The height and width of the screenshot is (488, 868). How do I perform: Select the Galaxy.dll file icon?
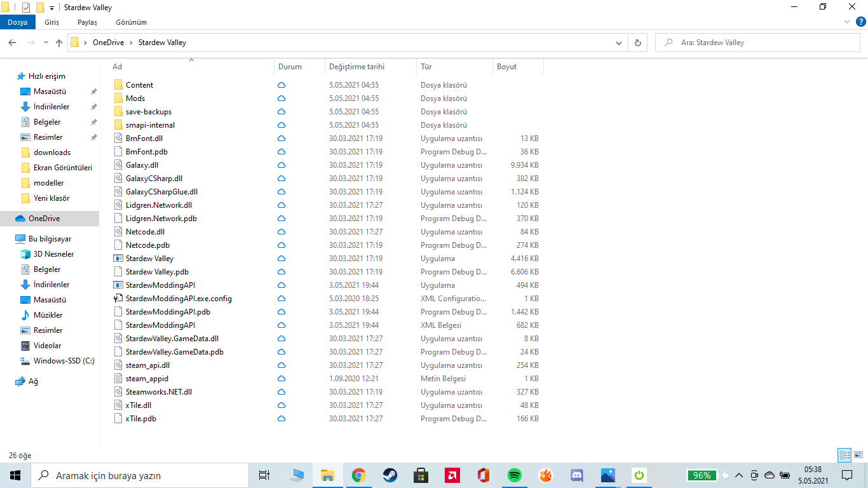(118, 165)
